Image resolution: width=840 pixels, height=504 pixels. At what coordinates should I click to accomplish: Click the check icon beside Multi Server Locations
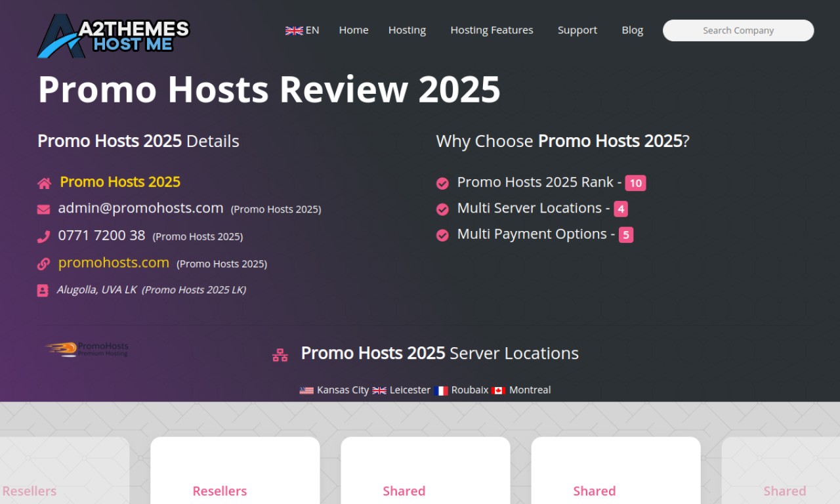[x=442, y=209]
